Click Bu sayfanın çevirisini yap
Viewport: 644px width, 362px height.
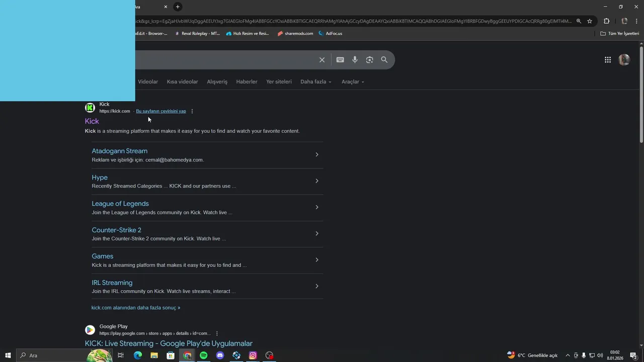pyautogui.click(x=161, y=111)
